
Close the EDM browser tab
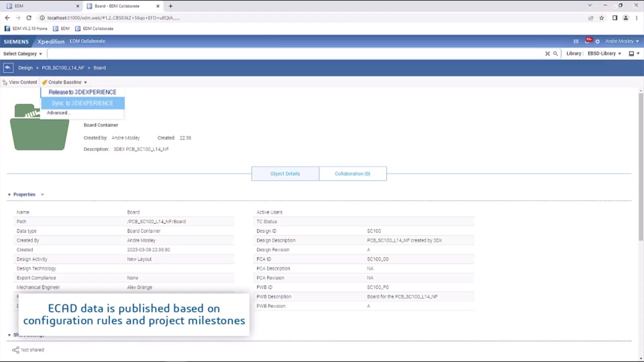click(x=78, y=6)
